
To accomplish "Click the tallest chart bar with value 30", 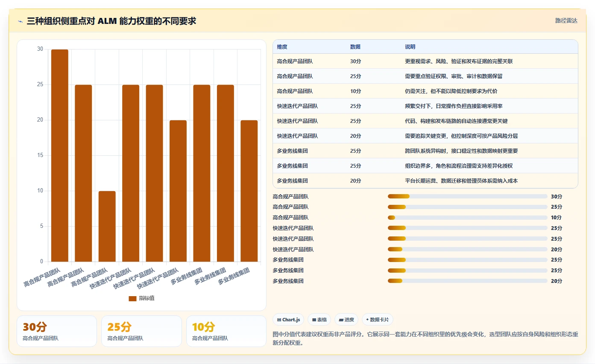I will 60,155.
